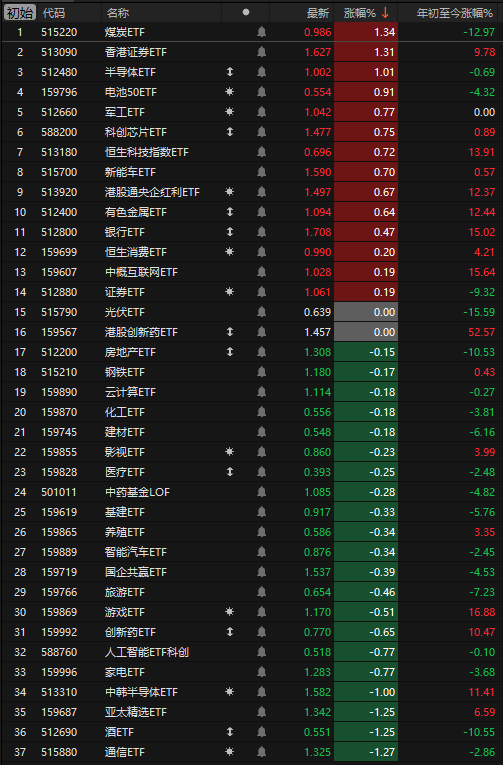Select the 智能汽车ETF name
The image size is (503, 765).
click(136, 552)
